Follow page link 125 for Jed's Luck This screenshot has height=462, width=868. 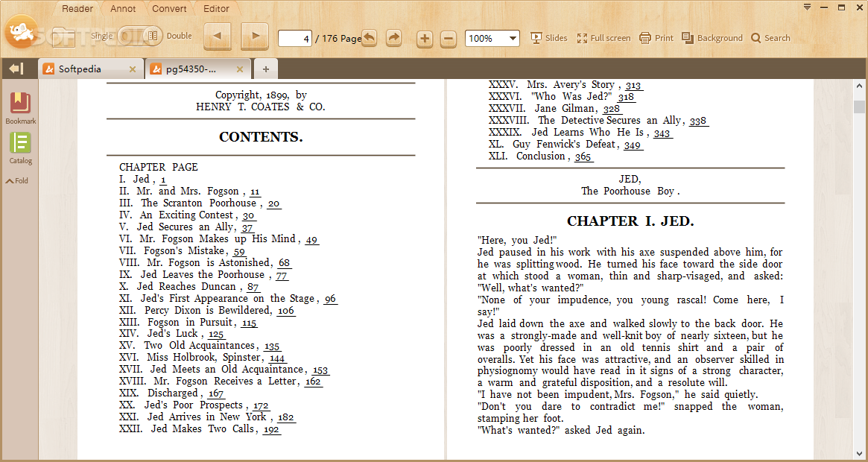216,335
